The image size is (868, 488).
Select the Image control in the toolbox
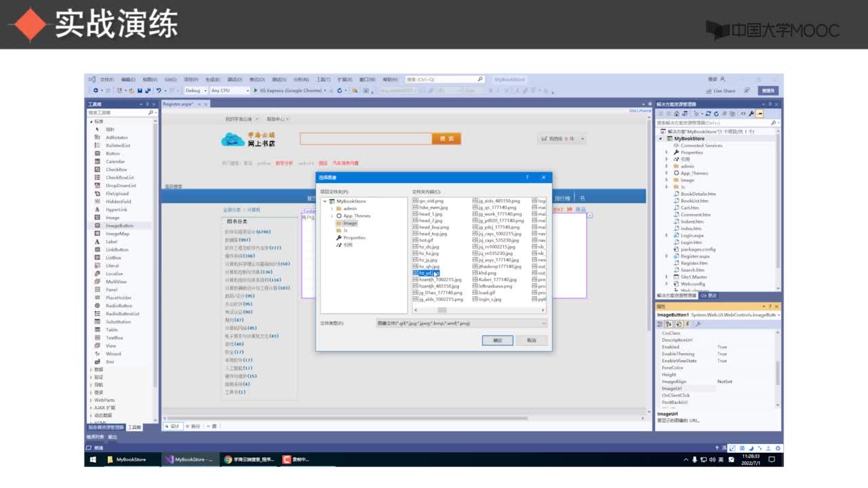click(113, 218)
